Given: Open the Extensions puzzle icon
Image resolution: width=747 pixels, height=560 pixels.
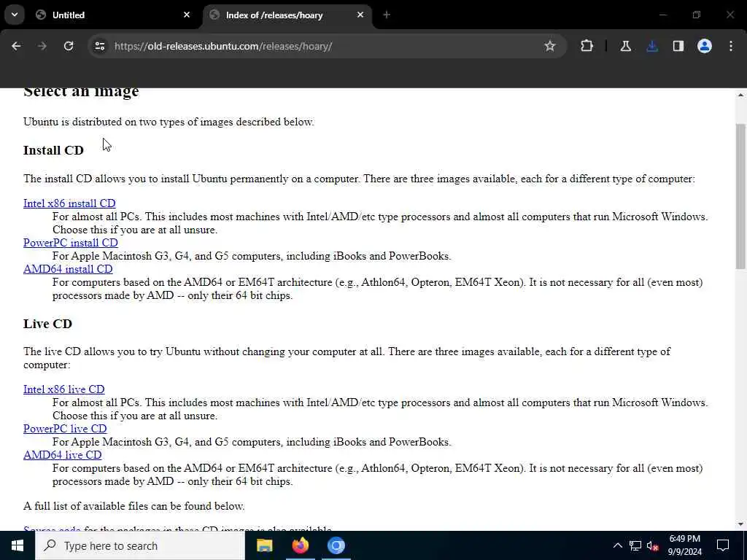Looking at the screenshot, I should (587, 46).
